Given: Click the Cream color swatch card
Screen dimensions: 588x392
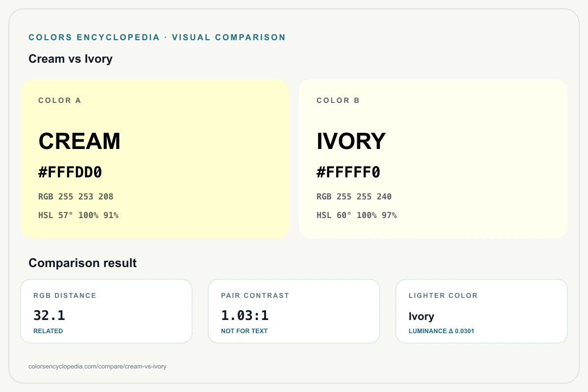Looking at the screenshot, I should pyautogui.click(x=155, y=159).
